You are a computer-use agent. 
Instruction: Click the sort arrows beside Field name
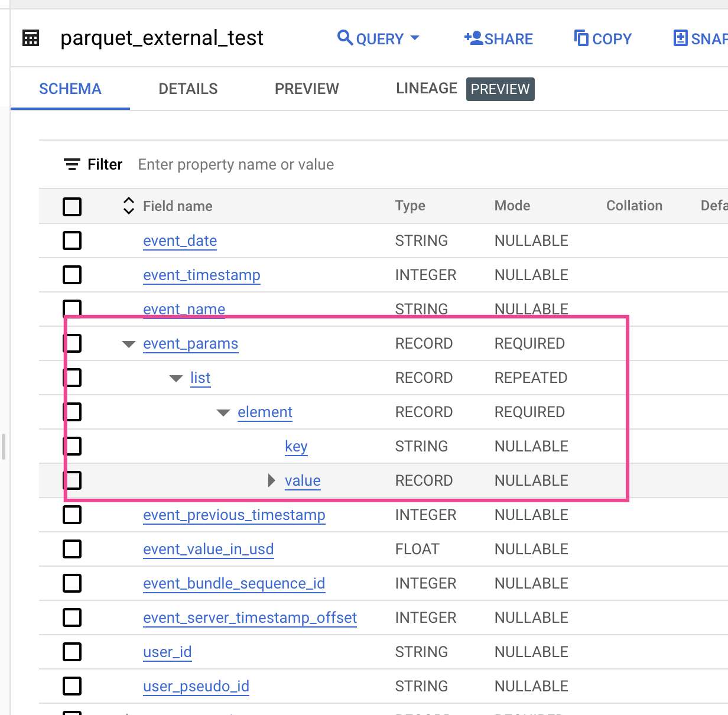coord(128,206)
